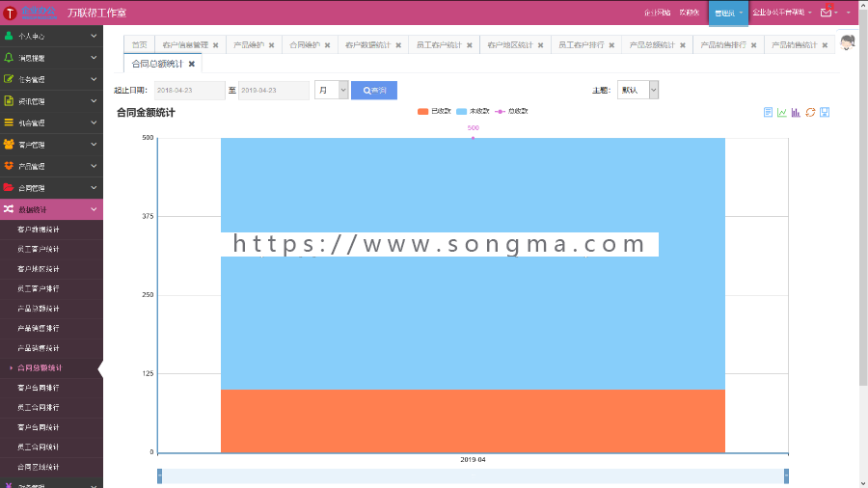Close the 客户数据统计 tab

click(x=398, y=45)
